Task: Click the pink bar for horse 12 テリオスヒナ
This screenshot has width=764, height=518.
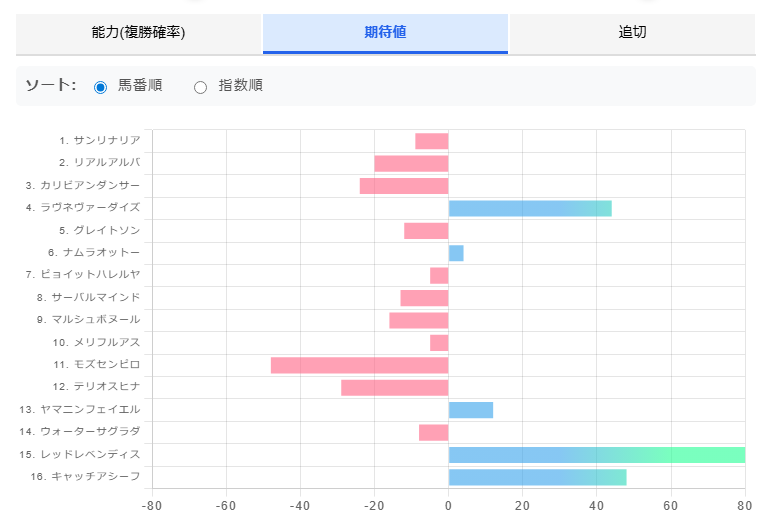Action: tap(395, 387)
